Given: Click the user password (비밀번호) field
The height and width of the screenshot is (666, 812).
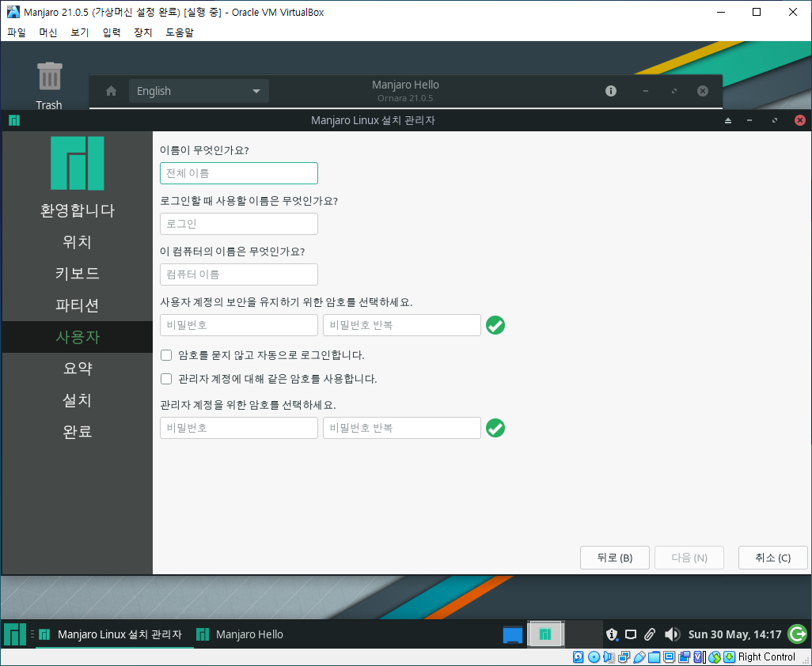Looking at the screenshot, I should coord(239,325).
